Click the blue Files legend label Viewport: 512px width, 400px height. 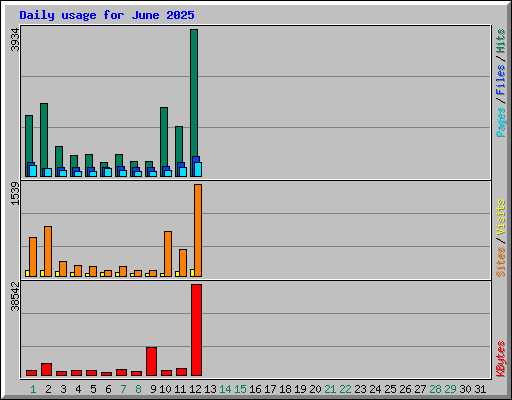pyautogui.click(x=500, y=79)
